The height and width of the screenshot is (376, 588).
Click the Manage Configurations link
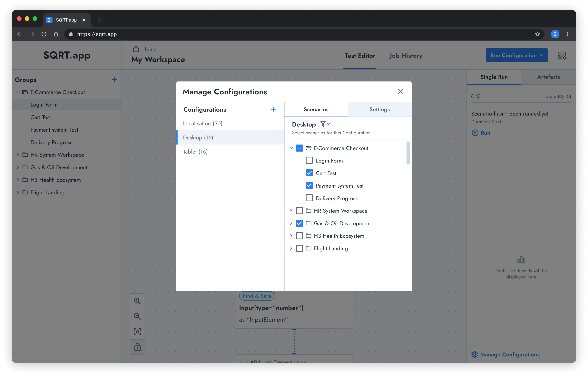pyautogui.click(x=510, y=354)
